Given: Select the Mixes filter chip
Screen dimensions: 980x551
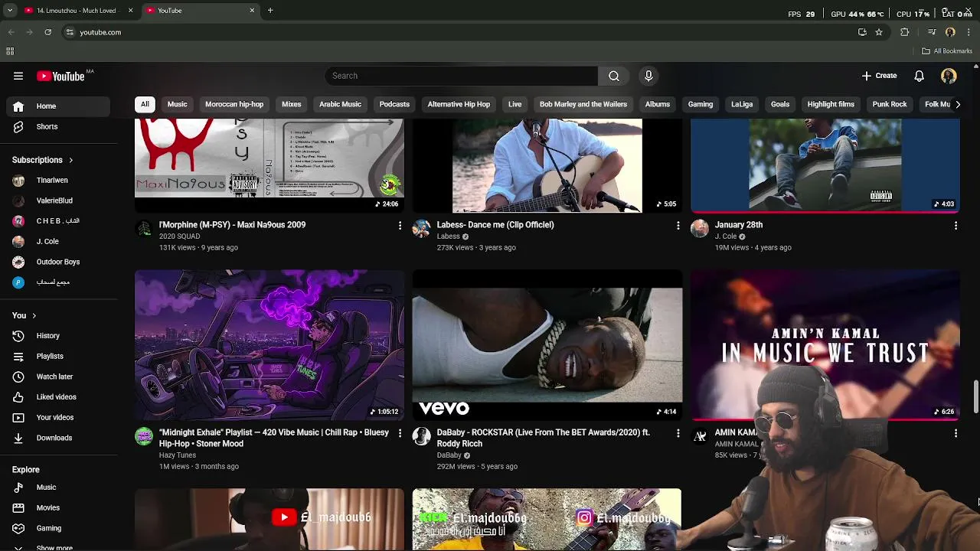Looking at the screenshot, I should [291, 104].
